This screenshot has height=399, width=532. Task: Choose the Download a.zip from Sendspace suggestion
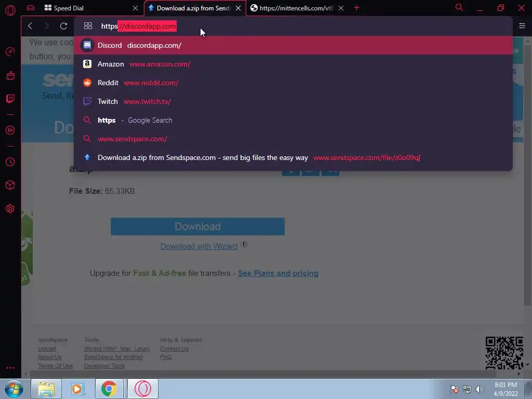[293, 157]
